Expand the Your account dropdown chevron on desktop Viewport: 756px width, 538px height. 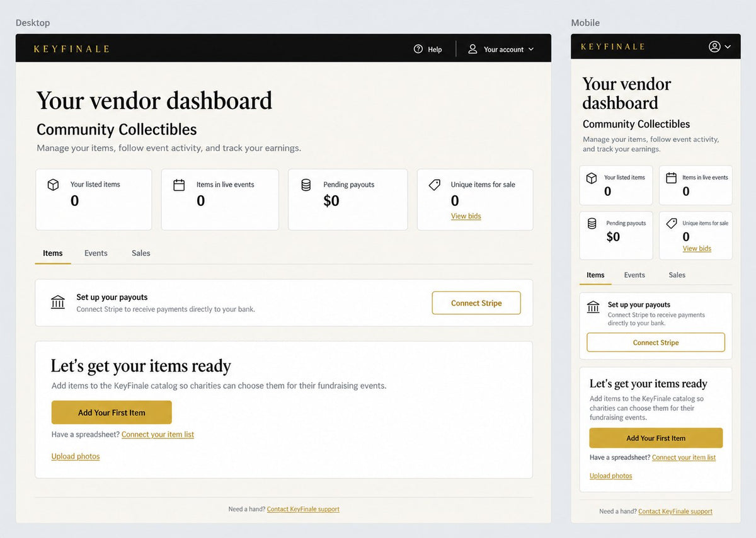pyautogui.click(x=531, y=49)
